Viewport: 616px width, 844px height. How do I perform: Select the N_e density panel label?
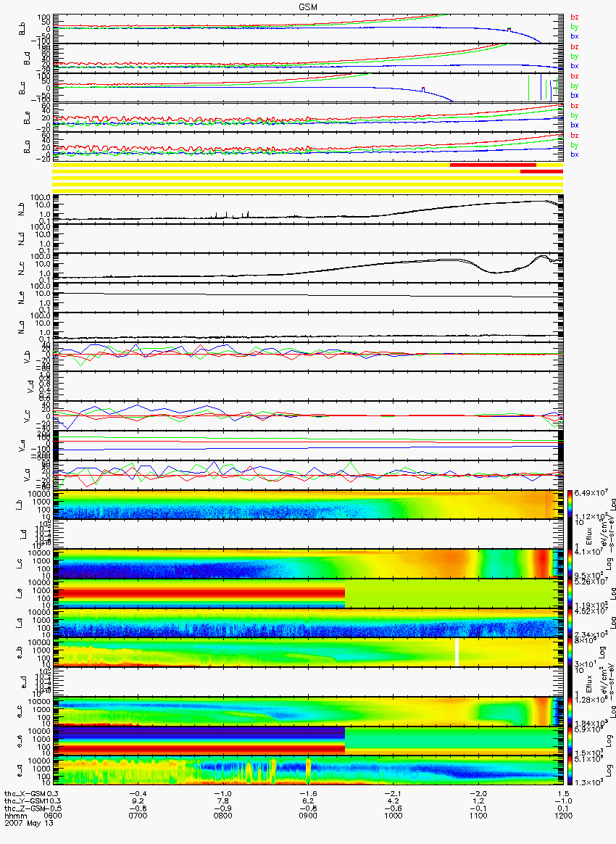pyautogui.click(x=22, y=297)
